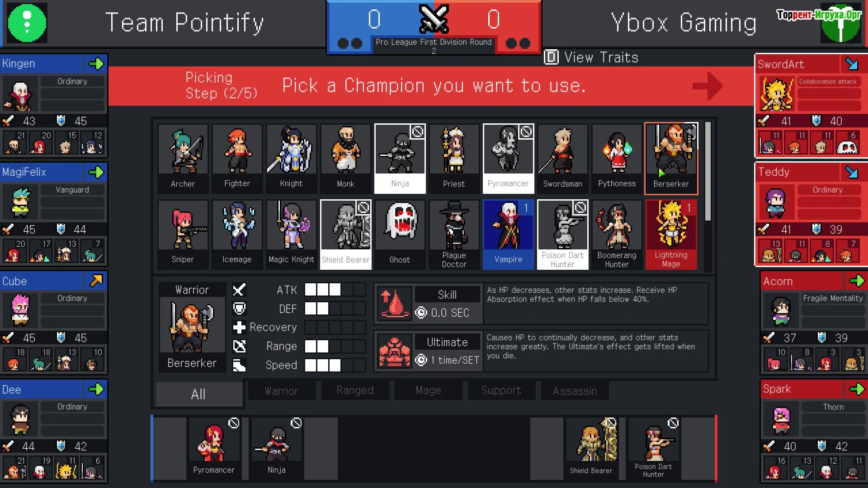Expand Acorn's green arrow panel
The height and width of the screenshot is (488, 868).
tap(856, 281)
